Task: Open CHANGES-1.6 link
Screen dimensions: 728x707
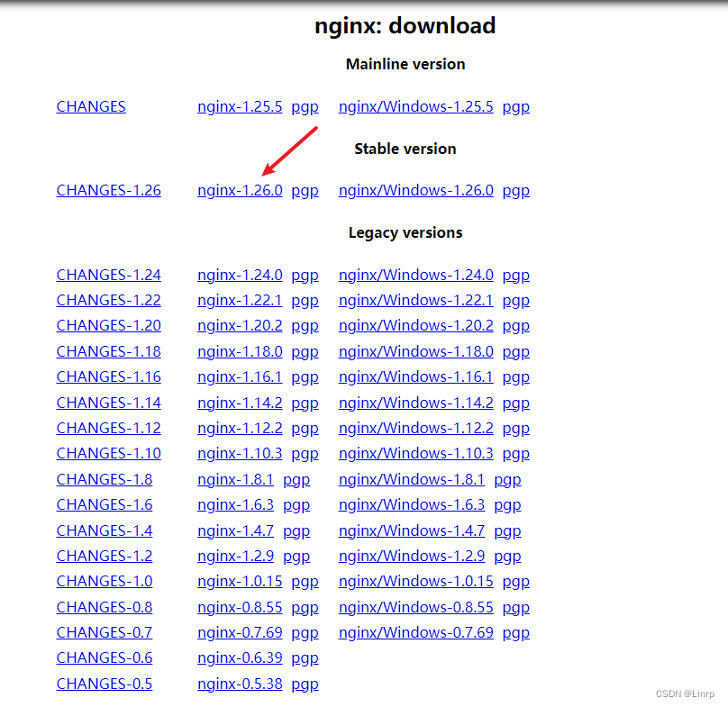Action: pos(105,504)
